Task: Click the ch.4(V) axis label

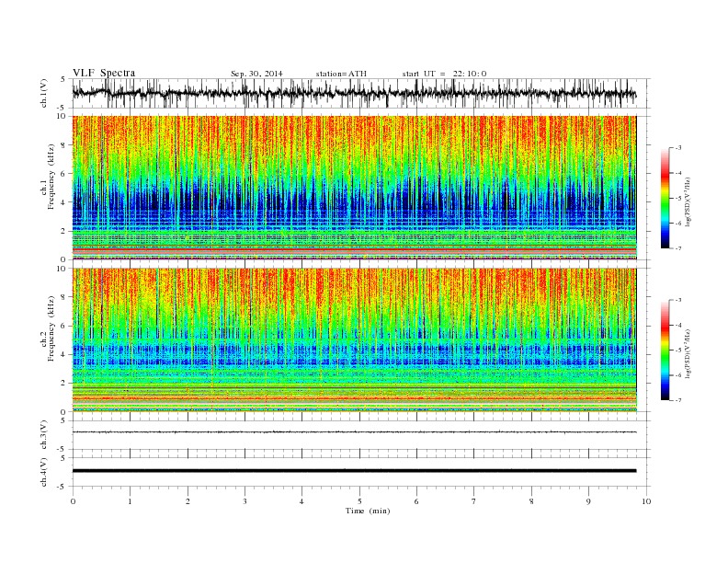Action: coord(44,472)
